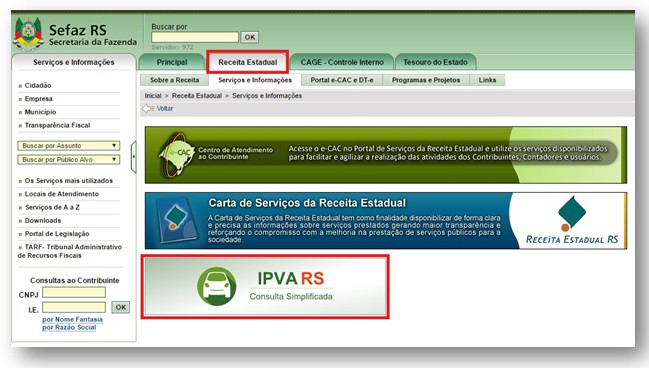Open the Carta de Serviços banner title
The image size is (649, 368).
point(307,203)
